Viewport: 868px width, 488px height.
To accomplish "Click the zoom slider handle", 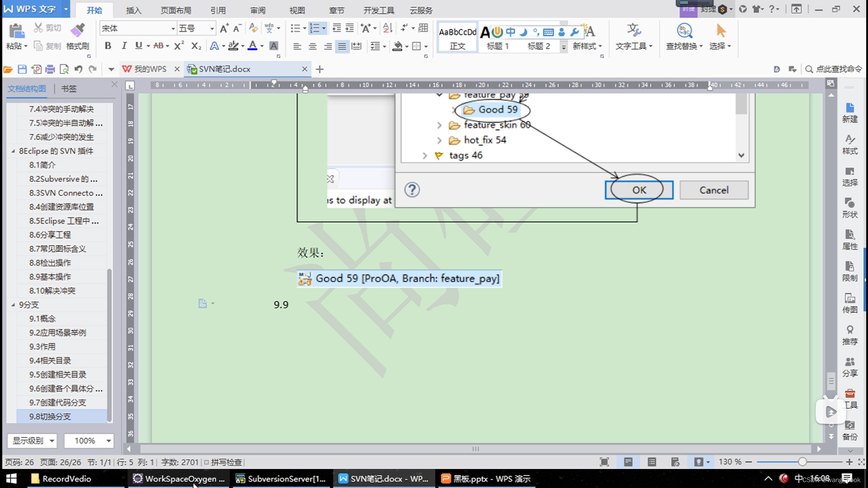I will click(802, 462).
